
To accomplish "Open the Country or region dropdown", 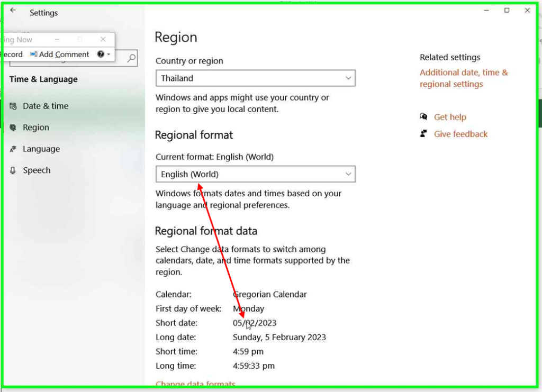I will [x=255, y=78].
